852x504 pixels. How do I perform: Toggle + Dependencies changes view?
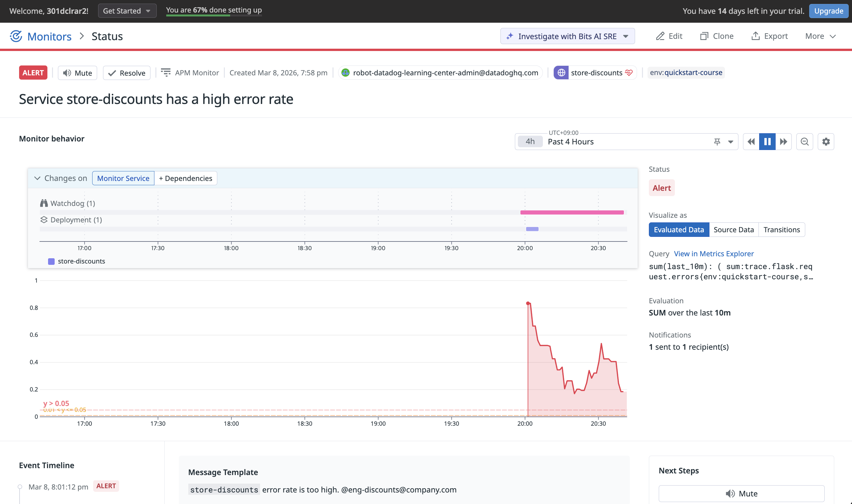(186, 178)
